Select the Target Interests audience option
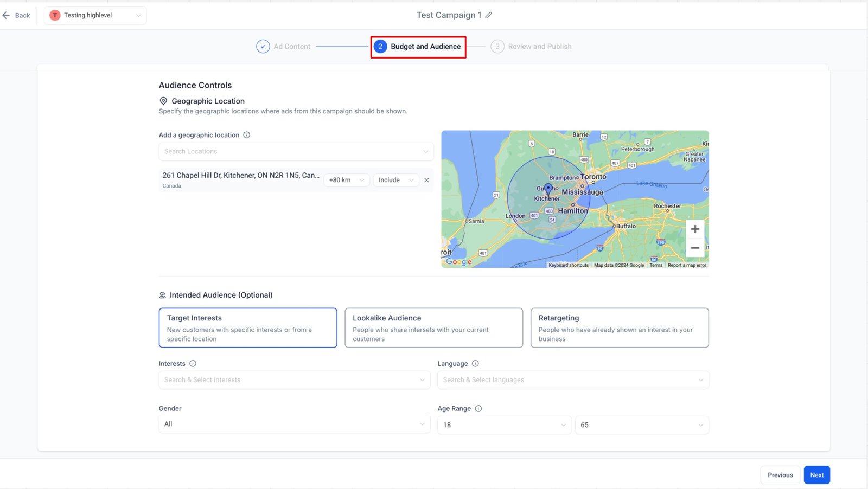868x489 pixels. (x=248, y=327)
